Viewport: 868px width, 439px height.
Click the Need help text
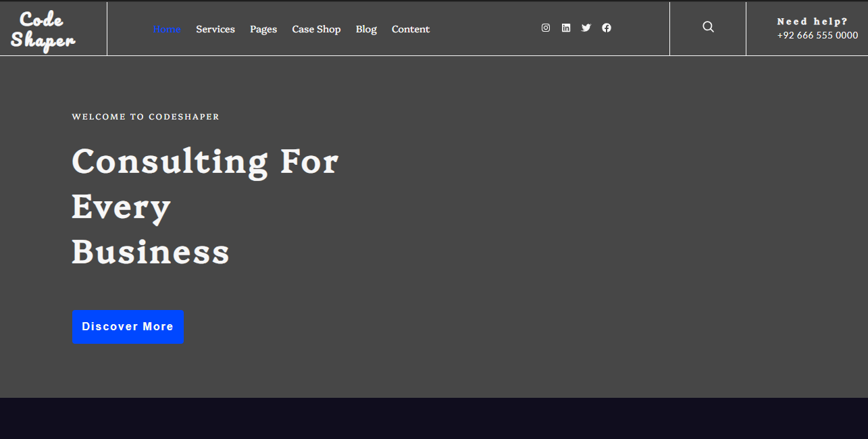[x=812, y=21]
